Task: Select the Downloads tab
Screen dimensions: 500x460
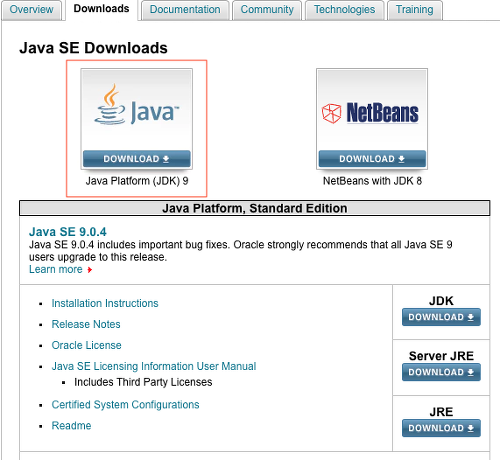Action: pyautogui.click(x=101, y=9)
